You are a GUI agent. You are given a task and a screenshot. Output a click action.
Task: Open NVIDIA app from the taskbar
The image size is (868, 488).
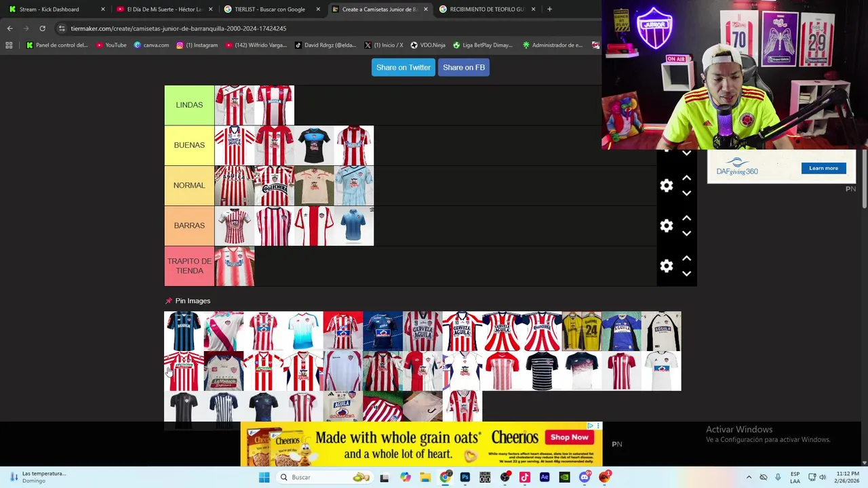tap(564, 477)
